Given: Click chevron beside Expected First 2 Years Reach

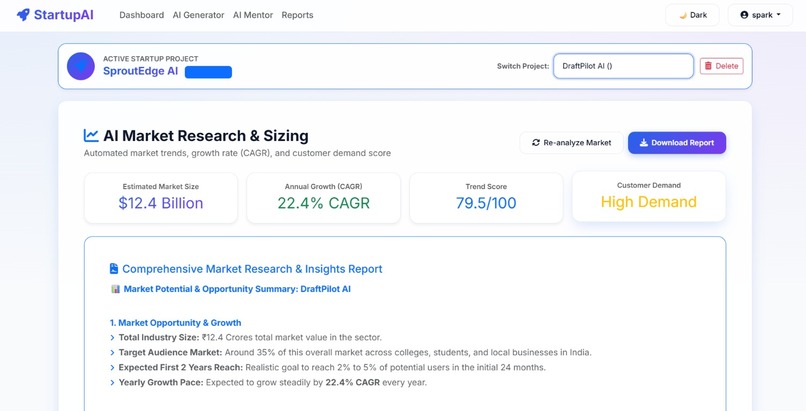Looking at the screenshot, I should coord(113,367).
